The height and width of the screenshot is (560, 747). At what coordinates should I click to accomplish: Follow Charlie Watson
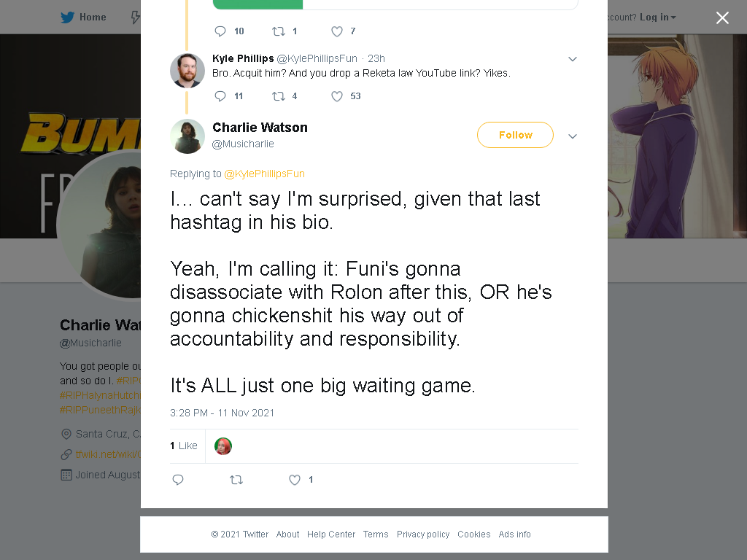515,135
